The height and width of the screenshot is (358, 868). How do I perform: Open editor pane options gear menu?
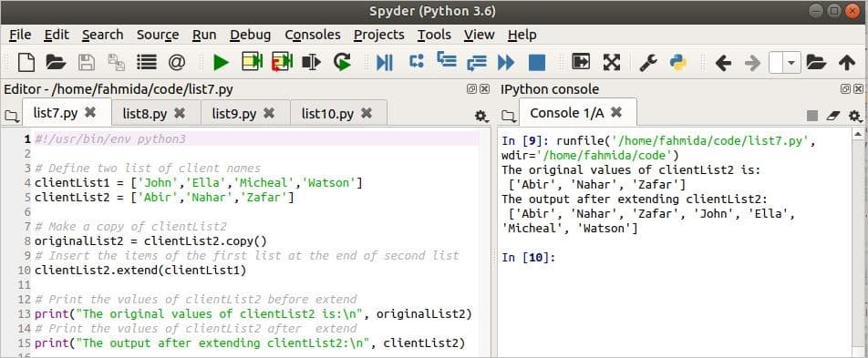tap(481, 116)
